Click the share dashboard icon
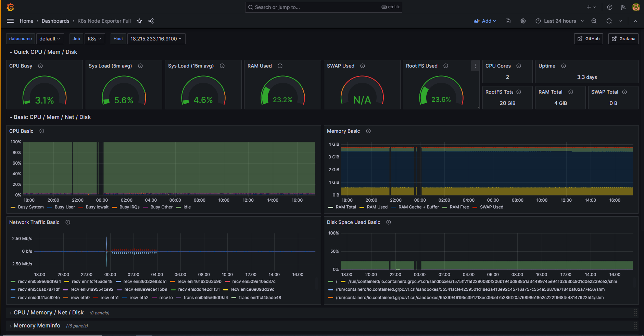644x336 pixels. [x=151, y=21]
